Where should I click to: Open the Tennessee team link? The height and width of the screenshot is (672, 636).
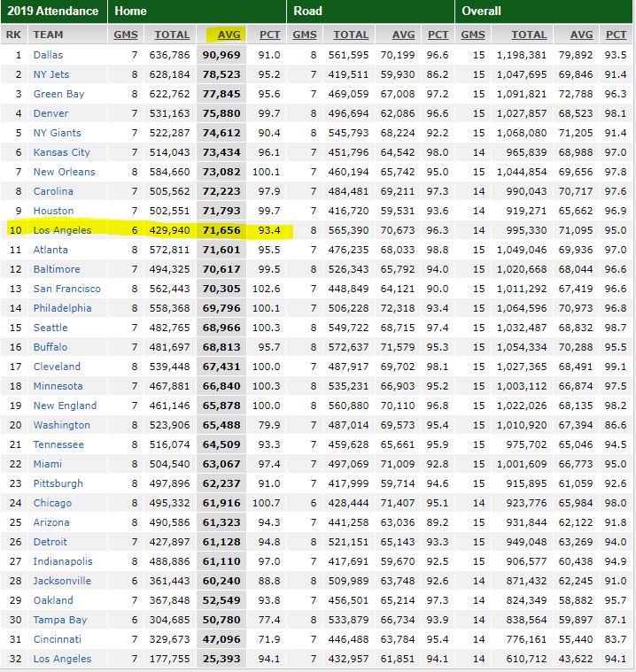[58, 444]
